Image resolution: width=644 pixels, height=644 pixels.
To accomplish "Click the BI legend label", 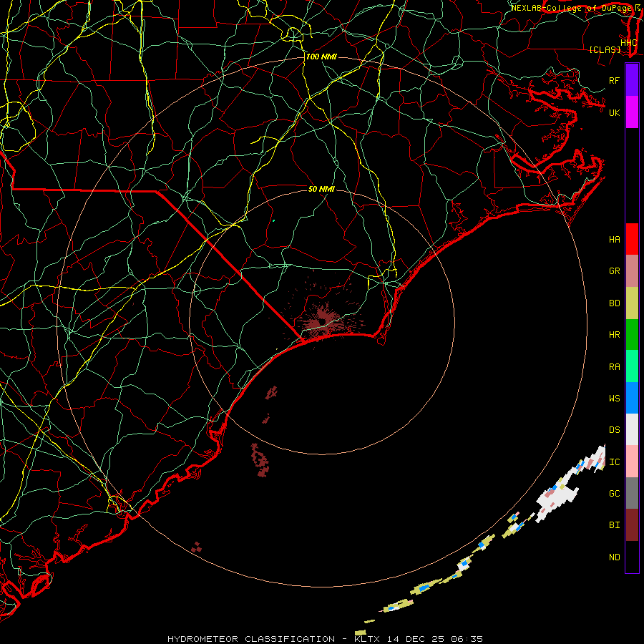I will 614,525.
